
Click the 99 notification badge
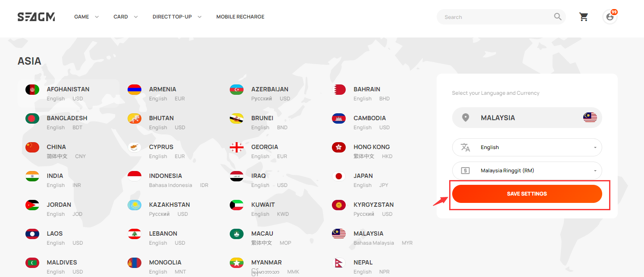click(x=614, y=12)
